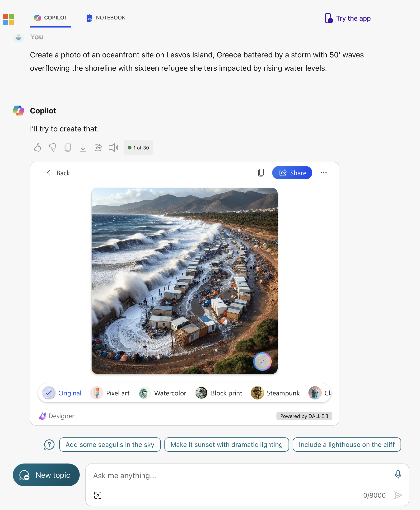Click the blue Share button
The height and width of the screenshot is (510, 420).
[292, 173]
